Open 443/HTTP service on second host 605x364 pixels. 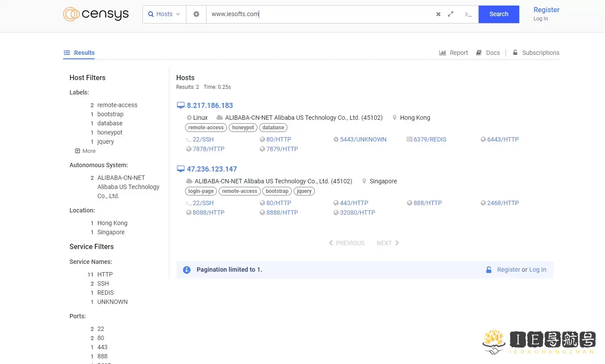coord(351,203)
